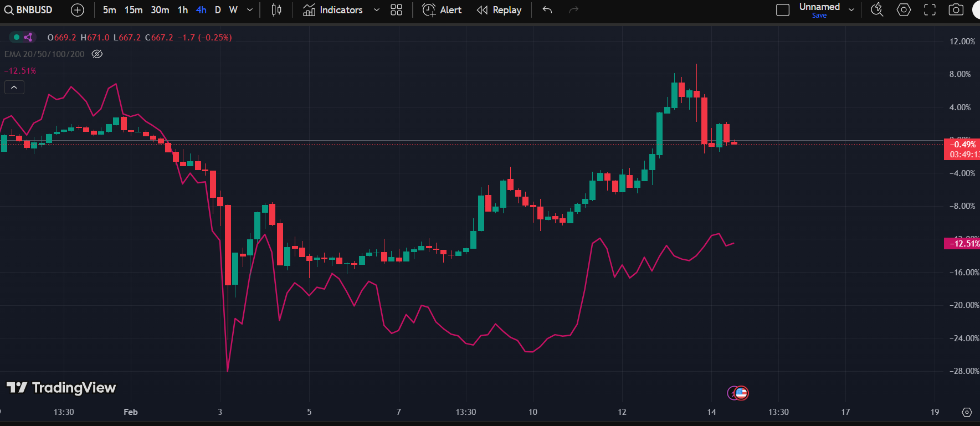980x426 pixels.
Task: Create an Alert
Action: [x=442, y=10]
